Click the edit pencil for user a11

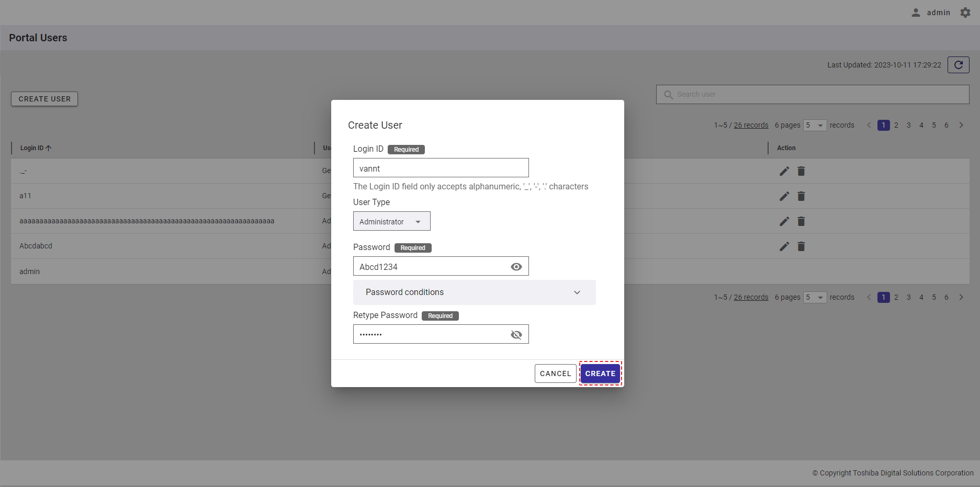click(784, 196)
